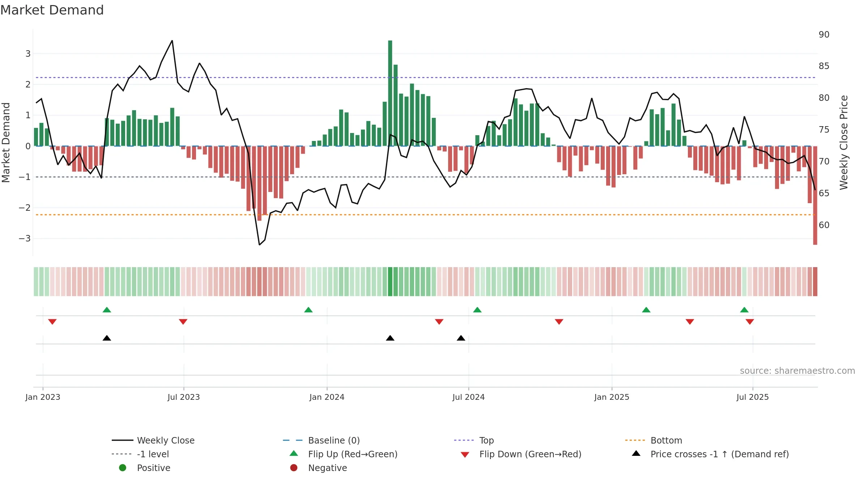868x488 pixels.
Task: Click the Jul 2023 axis label
Action: pos(184,397)
